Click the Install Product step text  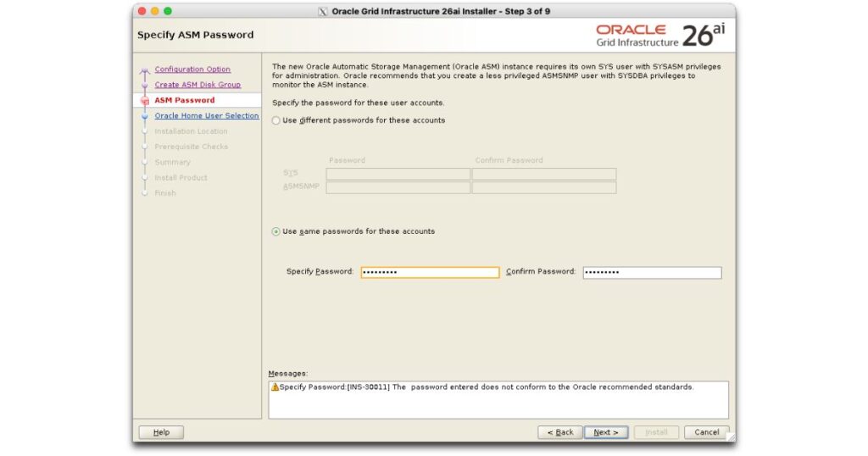tap(181, 178)
